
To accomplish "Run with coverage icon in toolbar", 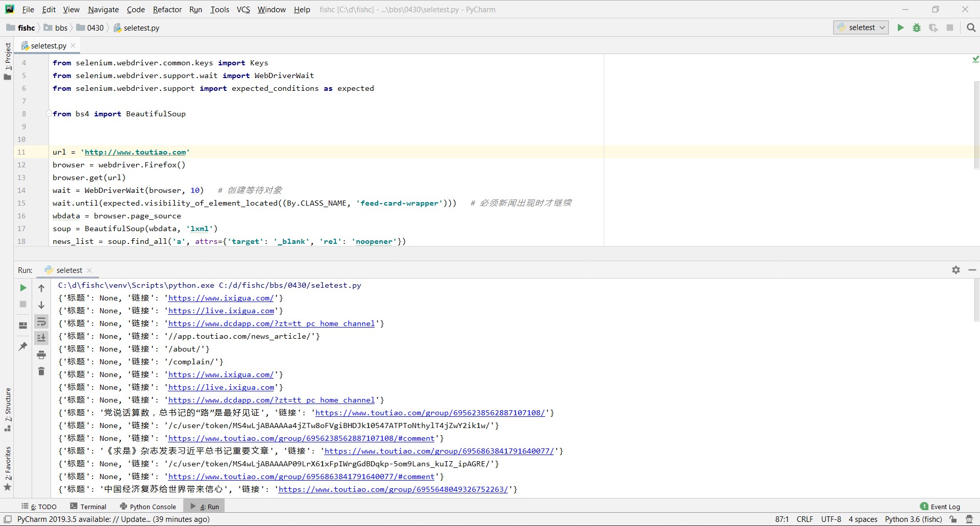I will pyautogui.click(x=933, y=28).
